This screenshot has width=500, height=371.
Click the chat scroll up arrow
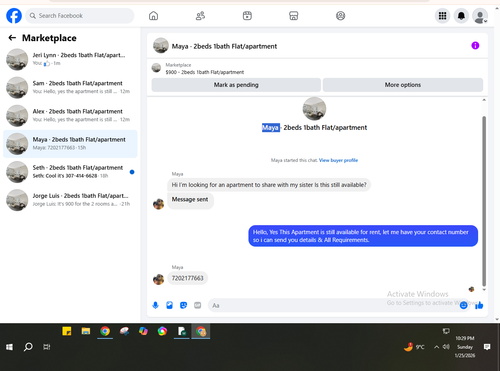[484, 100]
